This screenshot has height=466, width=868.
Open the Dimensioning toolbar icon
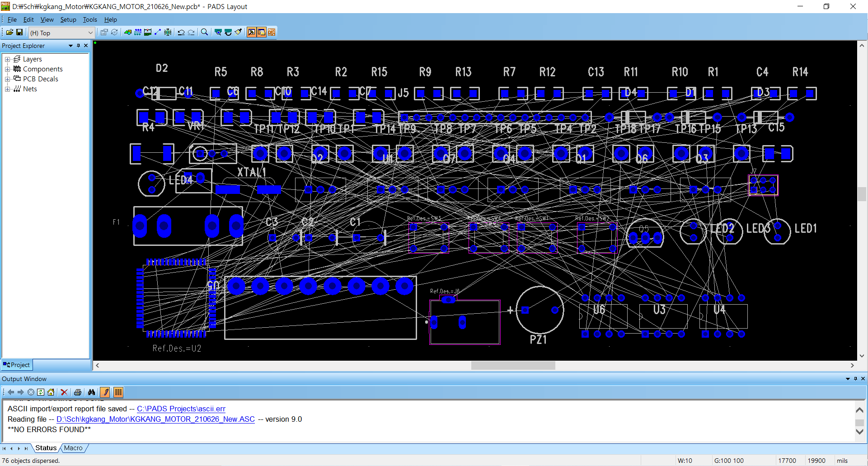pyautogui.click(x=148, y=32)
